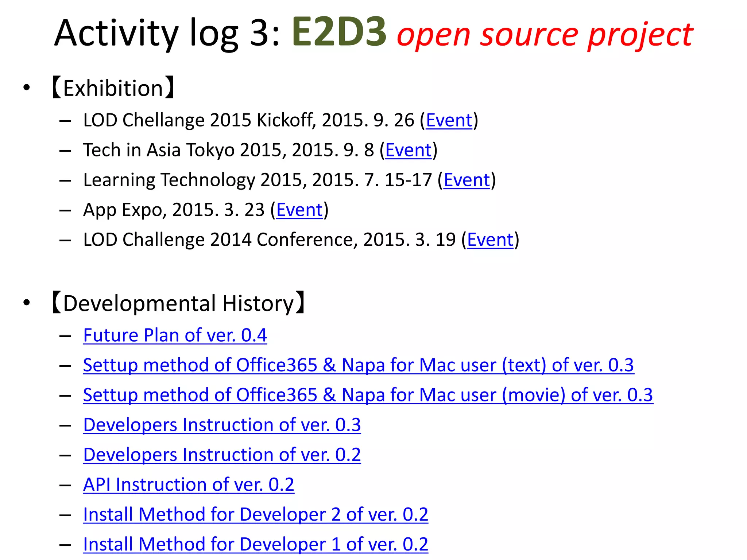Open Developers Instruction of ver. 0.3
Image resolution: width=747 pixels, height=560 pixels.
[x=222, y=425]
